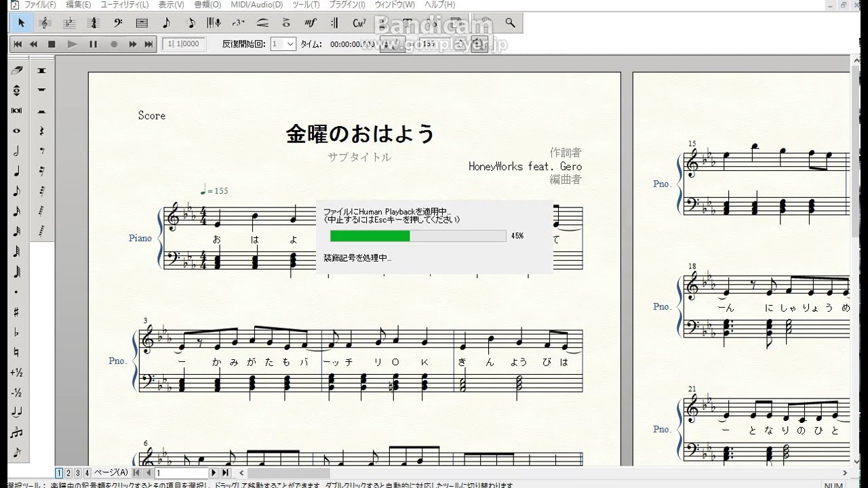Image resolution: width=868 pixels, height=488 pixels.
Task: Select the augmentation dot icon
Action: (17, 292)
